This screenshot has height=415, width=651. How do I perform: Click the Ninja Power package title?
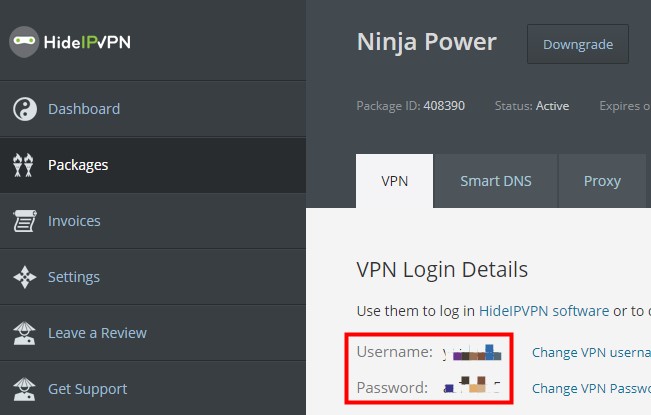click(x=427, y=42)
